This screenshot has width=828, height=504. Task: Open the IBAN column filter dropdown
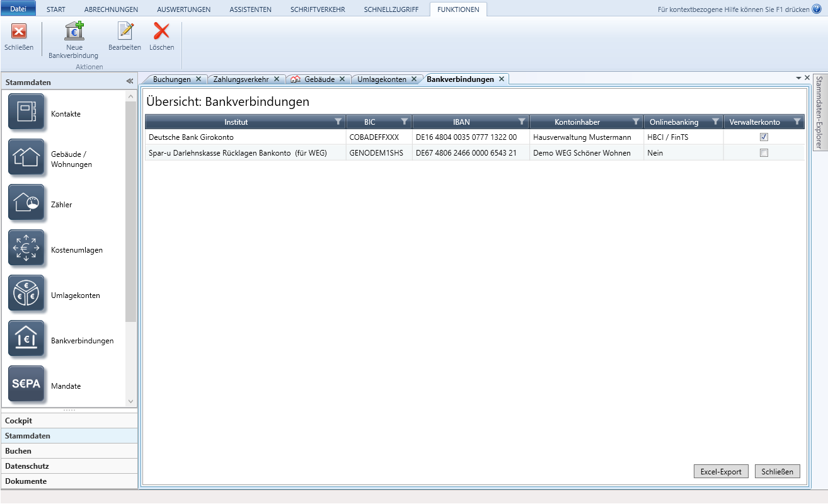[x=521, y=122]
